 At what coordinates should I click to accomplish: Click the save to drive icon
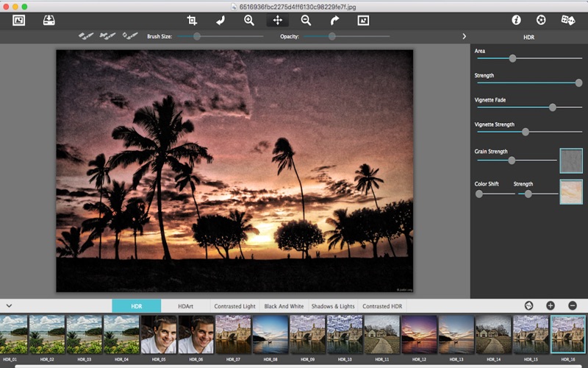coord(49,21)
